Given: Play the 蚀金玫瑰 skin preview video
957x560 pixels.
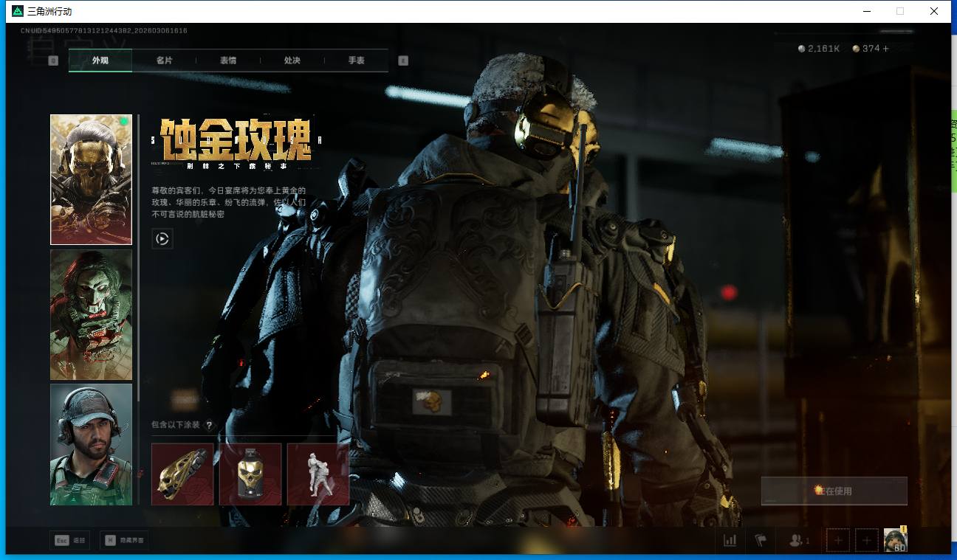Looking at the screenshot, I should click(x=162, y=238).
